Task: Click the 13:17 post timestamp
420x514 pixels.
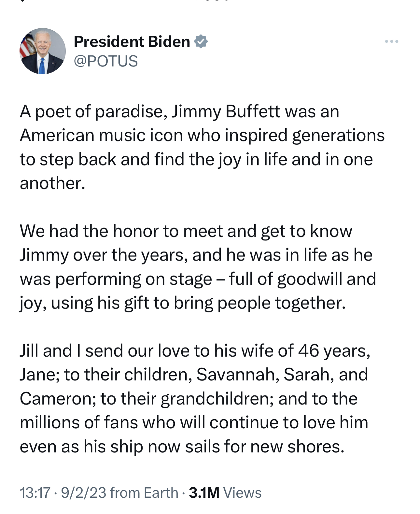Action: pyautogui.click(x=35, y=493)
